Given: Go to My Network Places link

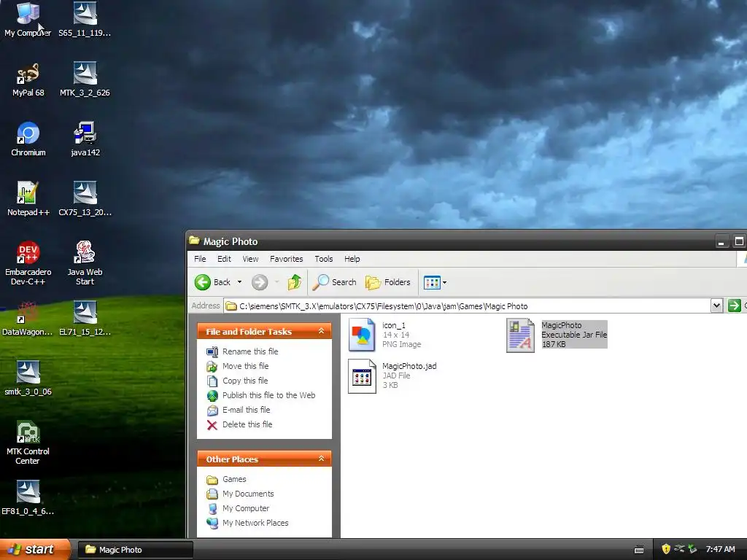Looking at the screenshot, I should coord(247,523).
